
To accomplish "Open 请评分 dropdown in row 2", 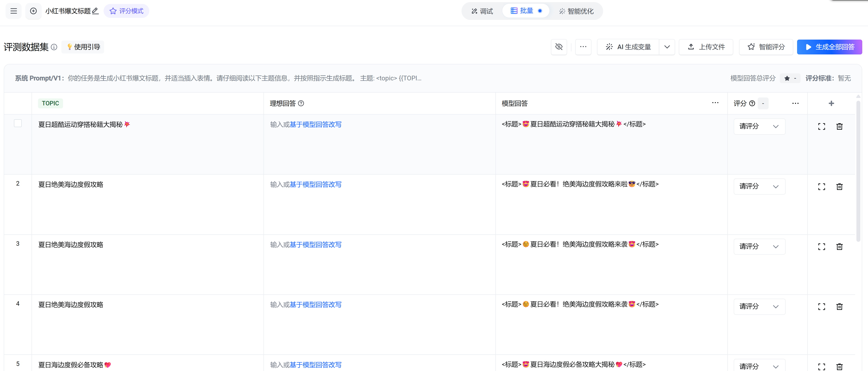I will (x=760, y=186).
